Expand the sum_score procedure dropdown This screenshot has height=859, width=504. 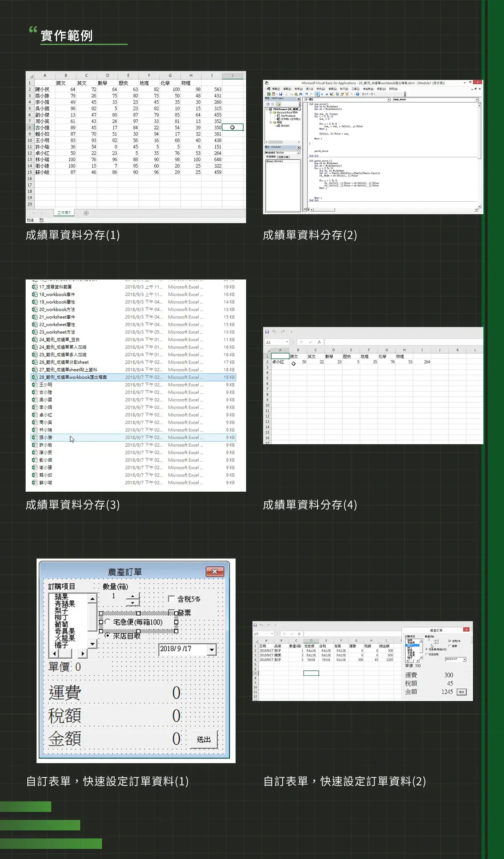pyautogui.click(x=477, y=100)
